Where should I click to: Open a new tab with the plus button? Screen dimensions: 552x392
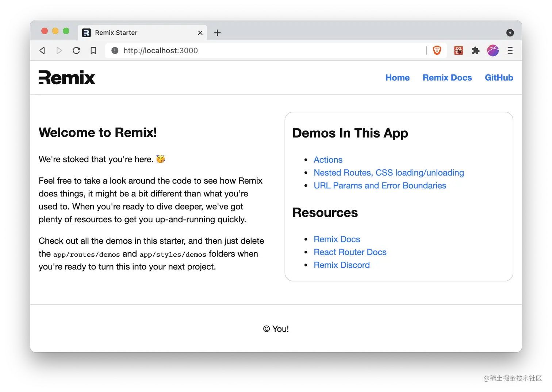217,33
